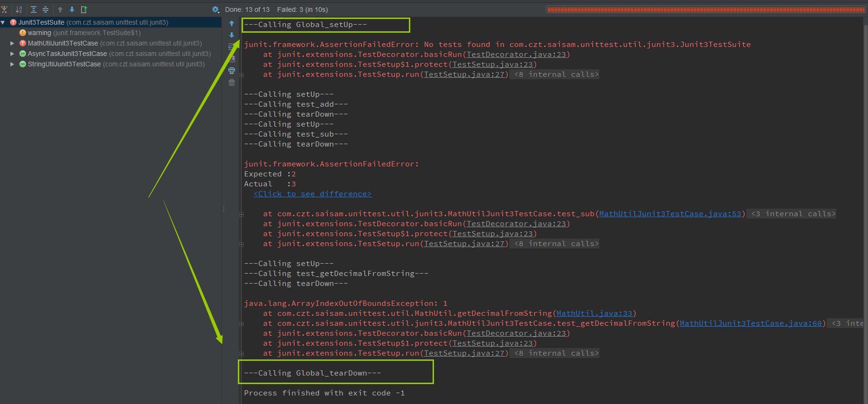Viewport: 868px width, 404px height.
Task: Open the MathUtil.java:33 source link
Action: coord(595,313)
